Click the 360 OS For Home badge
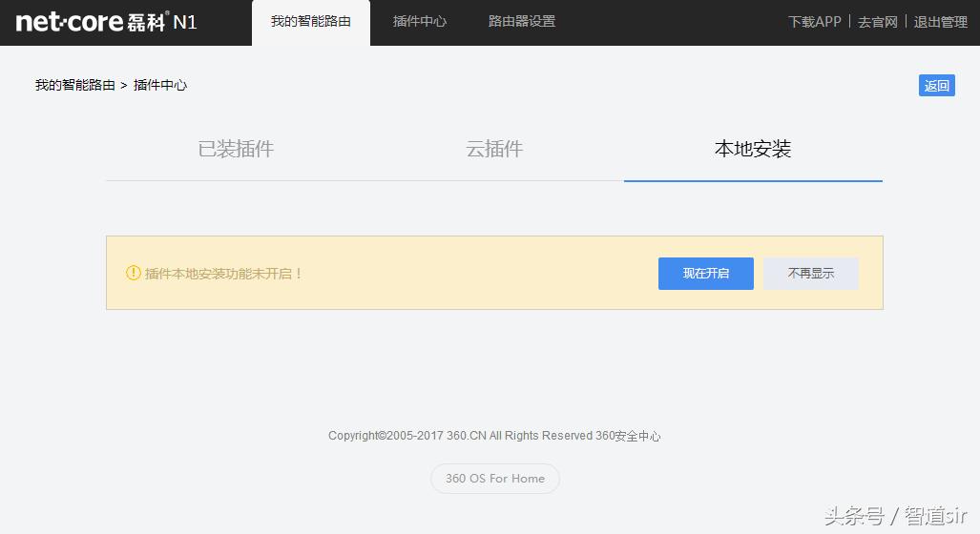The height and width of the screenshot is (534, 980). (x=495, y=479)
